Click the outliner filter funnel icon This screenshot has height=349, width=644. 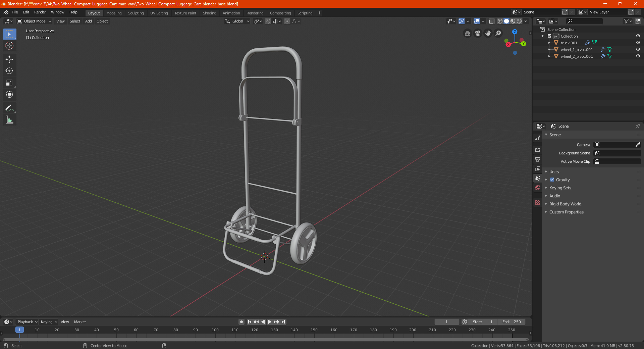point(628,21)
